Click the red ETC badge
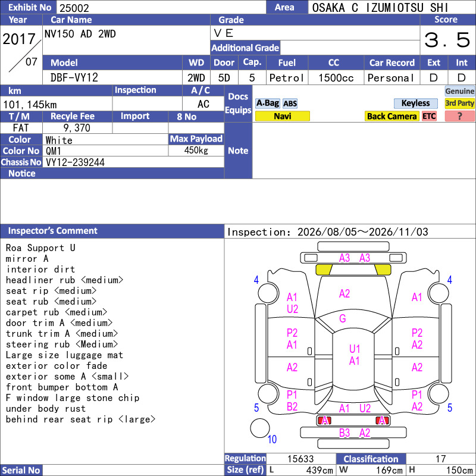This screenshot has height=476, width=476. [x=429, y=116]
